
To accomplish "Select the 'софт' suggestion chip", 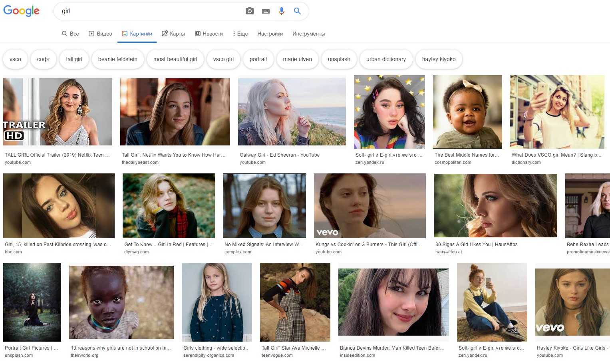I will 44,59.
